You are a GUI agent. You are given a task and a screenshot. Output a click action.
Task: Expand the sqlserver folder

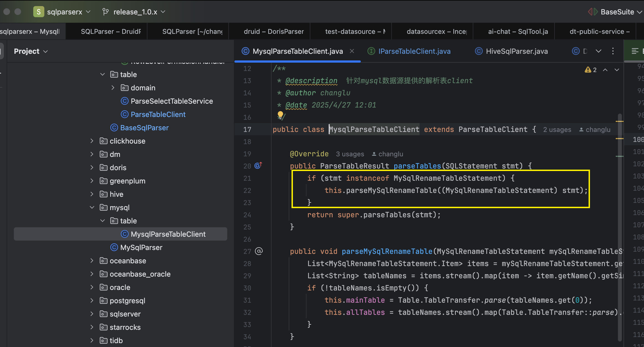tap(92, 314)
